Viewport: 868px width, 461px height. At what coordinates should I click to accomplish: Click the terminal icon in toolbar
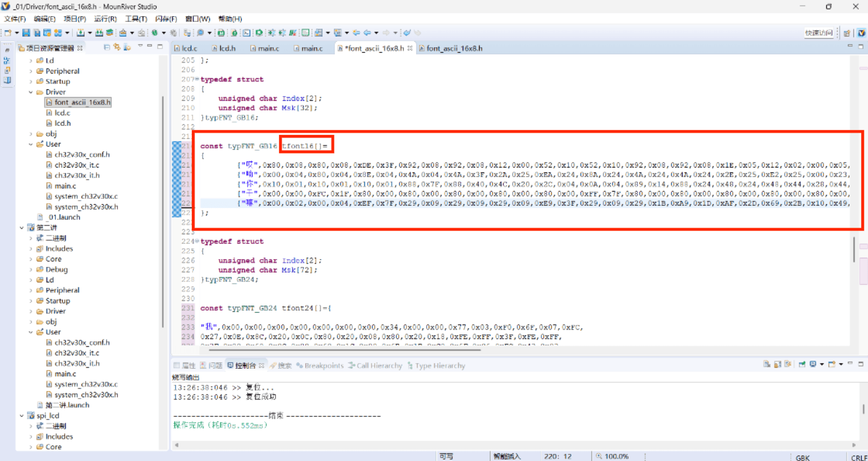click(x=246, y=33)
